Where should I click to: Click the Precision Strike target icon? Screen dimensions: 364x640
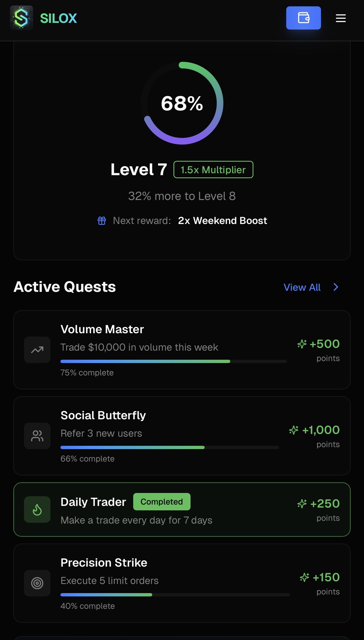click(x=37, y=583)
